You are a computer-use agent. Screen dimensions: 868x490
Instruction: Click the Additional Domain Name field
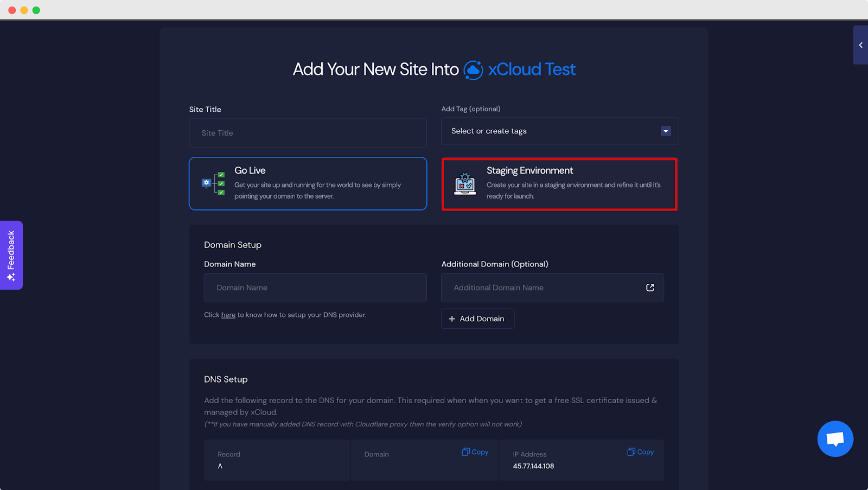552,288
